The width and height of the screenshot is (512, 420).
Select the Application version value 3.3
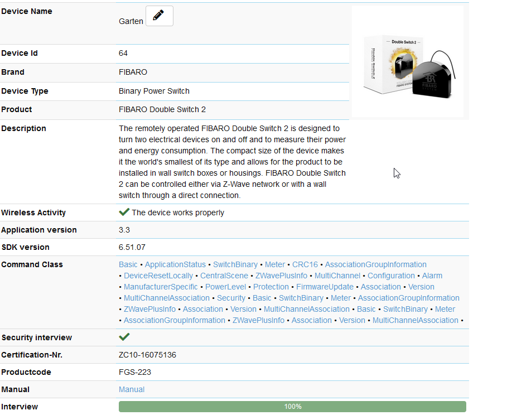click(x=124, y=230)
